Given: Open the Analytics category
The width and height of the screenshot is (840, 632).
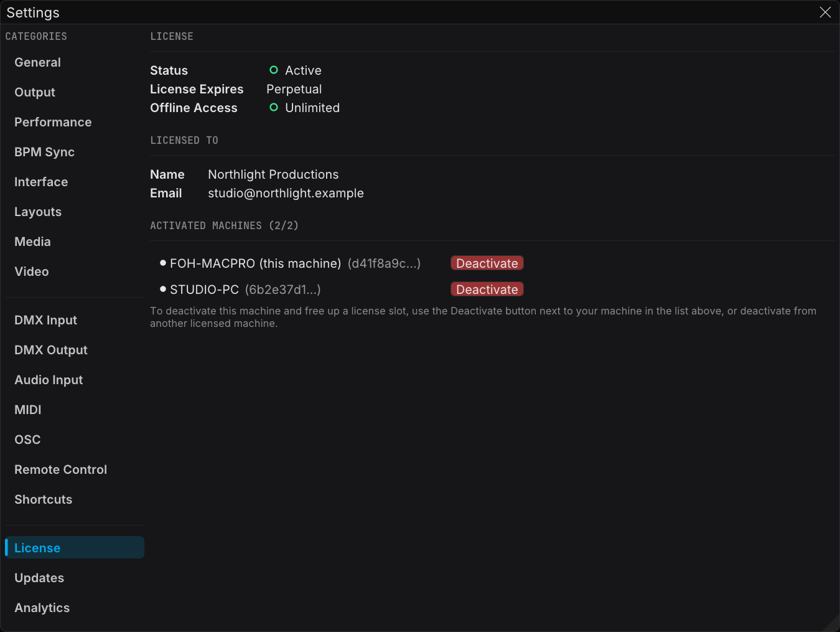Looking at the screenshot, I should (75, 608).
